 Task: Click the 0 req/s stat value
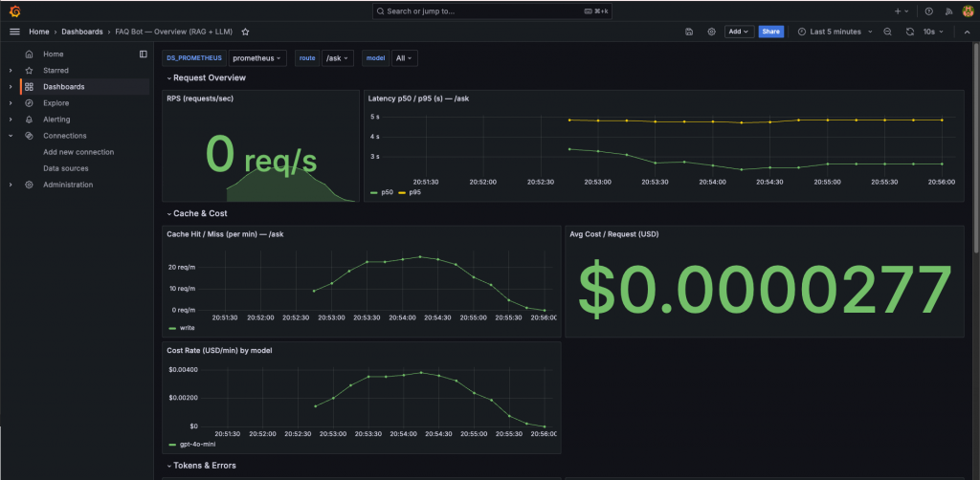click(x=261, y=156)
